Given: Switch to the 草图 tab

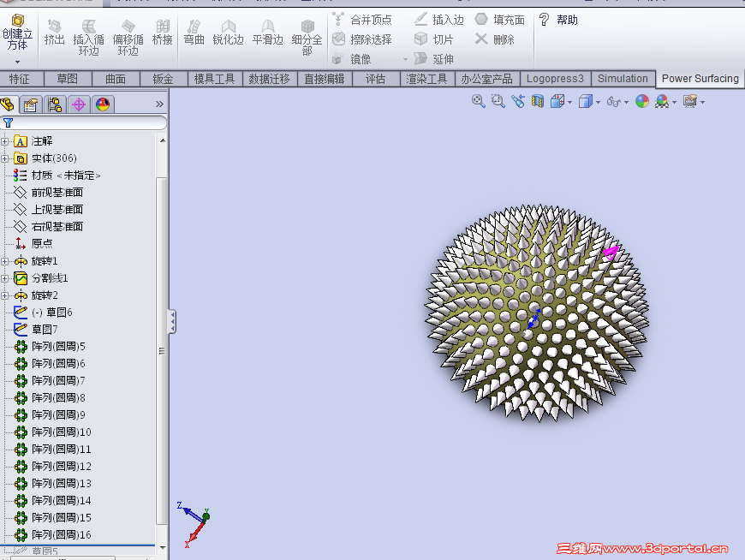Looking at the screenshot, I should click(x=68, y=79).
